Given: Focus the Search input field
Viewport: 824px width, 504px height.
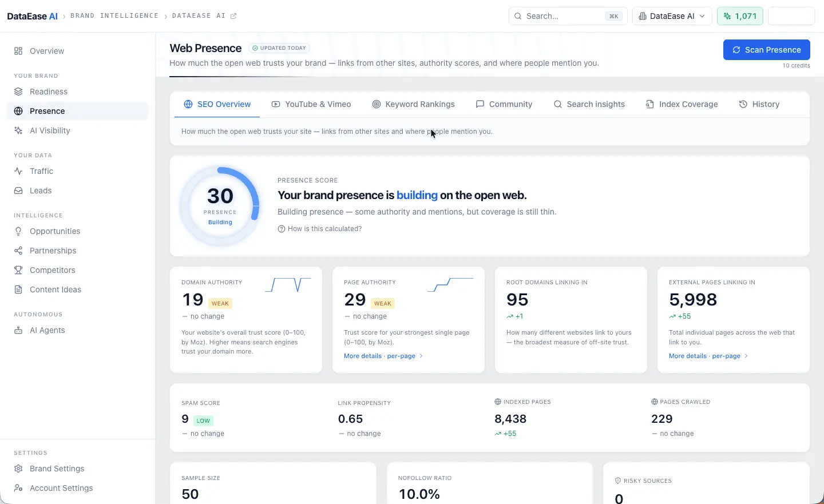Looking at the screenshot, I should point(568,16).
